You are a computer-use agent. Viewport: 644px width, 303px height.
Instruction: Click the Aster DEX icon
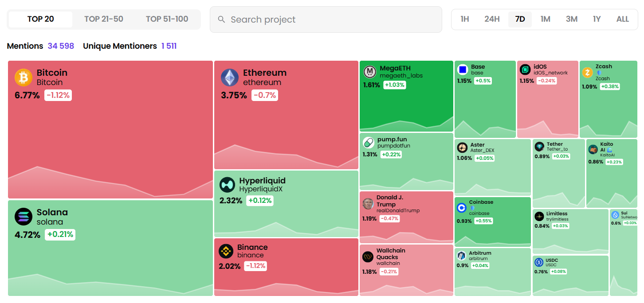coord(463,148)
